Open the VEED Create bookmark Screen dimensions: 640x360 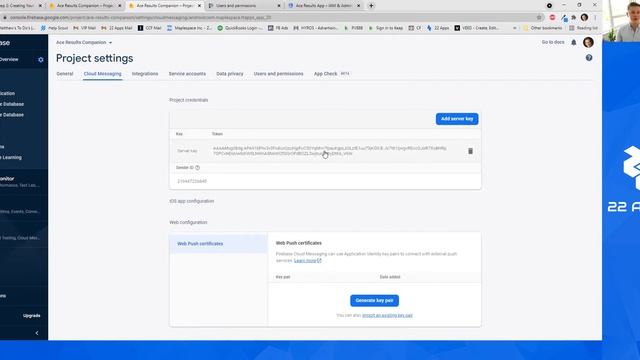[x=477, y=28]
